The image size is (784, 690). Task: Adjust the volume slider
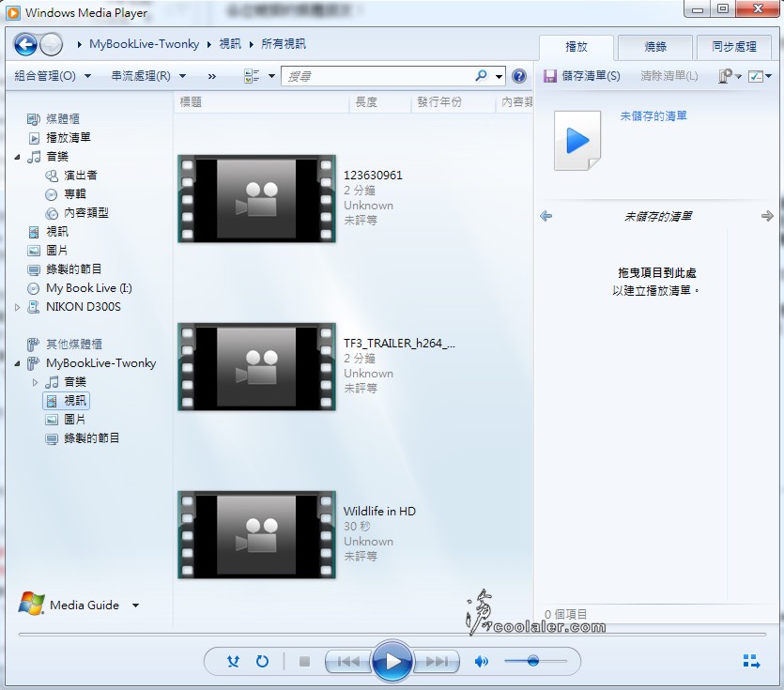(535, 661)
